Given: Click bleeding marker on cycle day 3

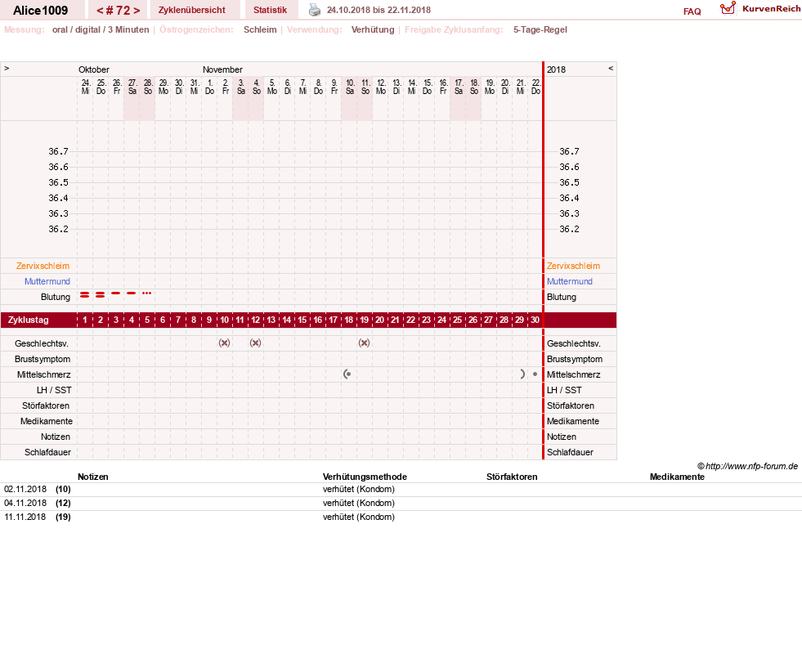Looking at the screenshot, I should (x=116, y=293).
